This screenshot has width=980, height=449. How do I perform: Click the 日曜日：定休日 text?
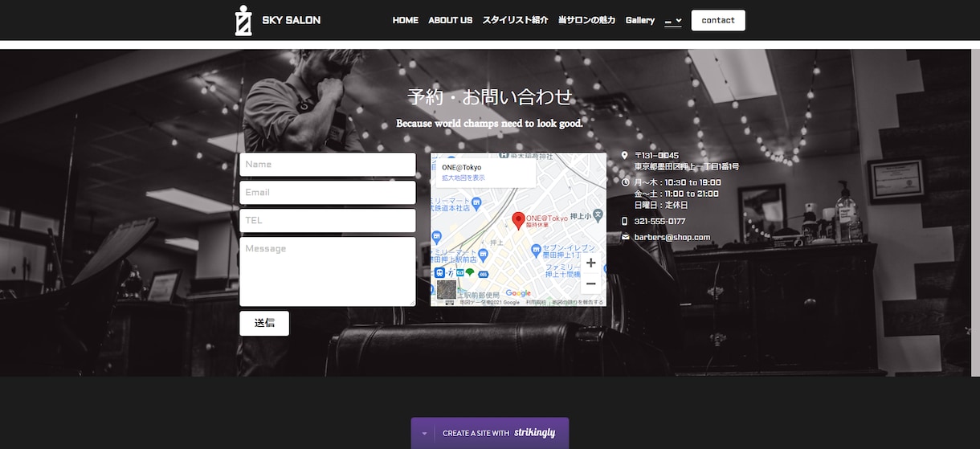tap(661, 205)
